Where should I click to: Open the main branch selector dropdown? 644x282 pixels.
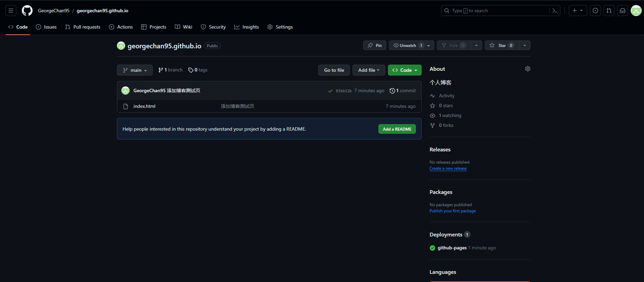[135, 70]
